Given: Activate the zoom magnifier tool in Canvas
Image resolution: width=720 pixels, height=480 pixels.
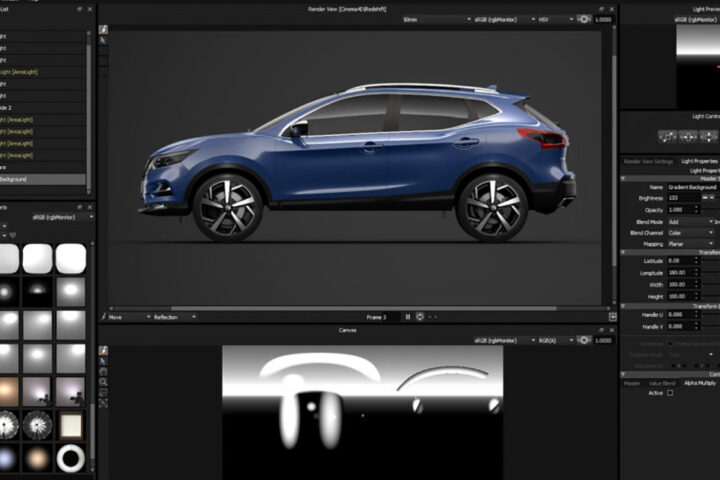Looking at the screenshot, I should [103, 382].
